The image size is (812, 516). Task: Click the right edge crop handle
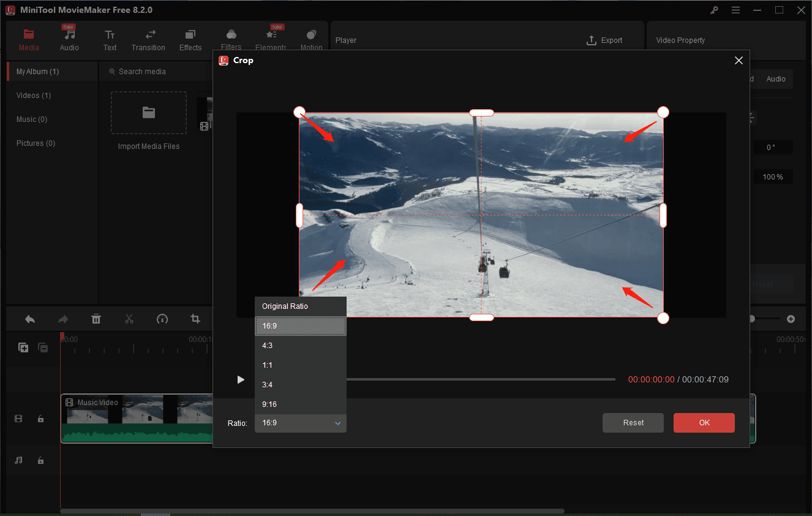663,215
